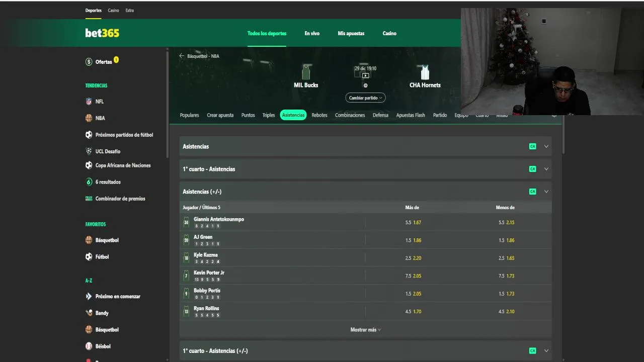Click the Fútbol icon under Favoritos

pyautogui.click(x=89, y=257)
